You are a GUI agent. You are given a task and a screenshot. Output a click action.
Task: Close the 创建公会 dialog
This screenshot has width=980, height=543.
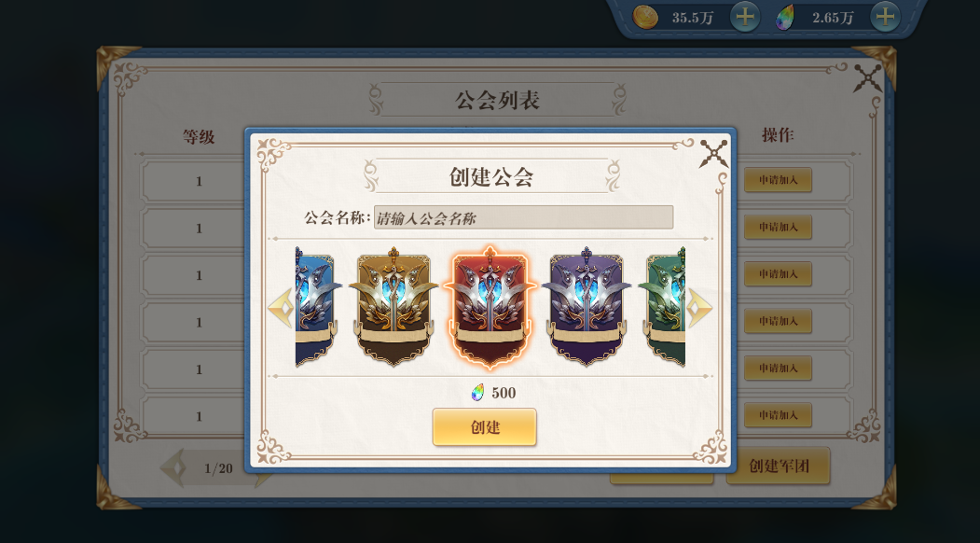(x=713, y=153)
